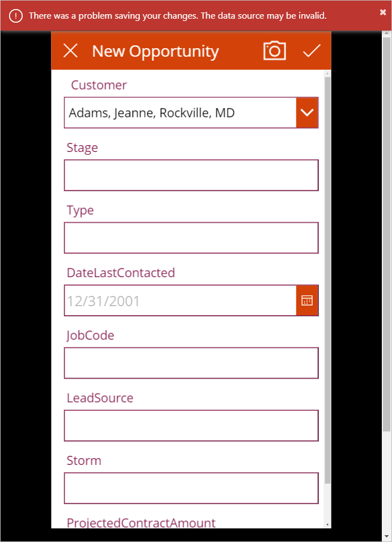Open the camera icon in the header
Viewport: 392px width, 542px height.
tap(275, 51)
